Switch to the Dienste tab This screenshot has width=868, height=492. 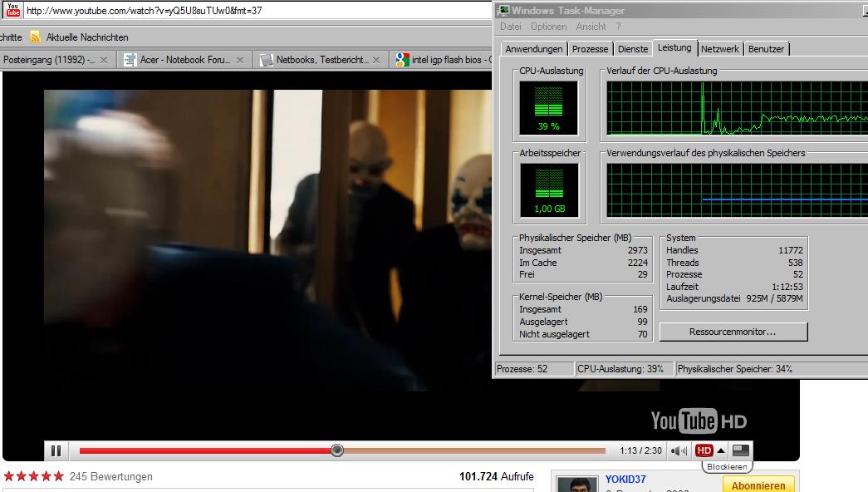(x=633, y=49)
